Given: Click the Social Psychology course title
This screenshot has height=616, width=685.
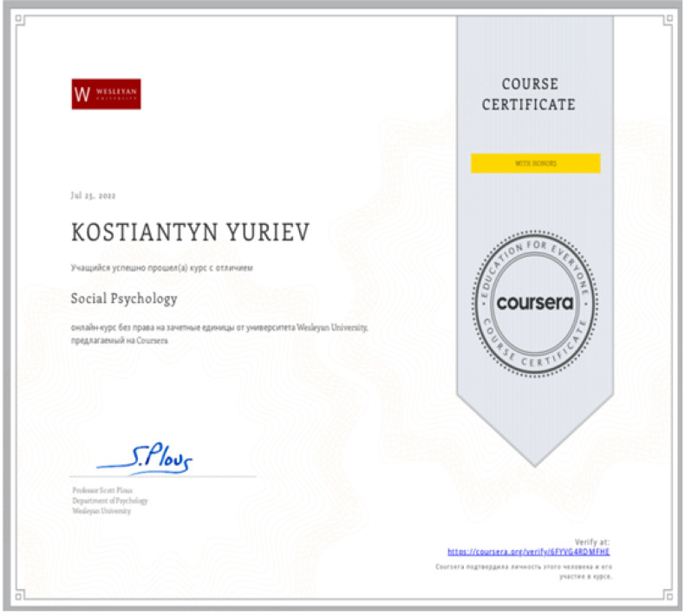Looking at the screenshot, I should click(x=123, y=298).
